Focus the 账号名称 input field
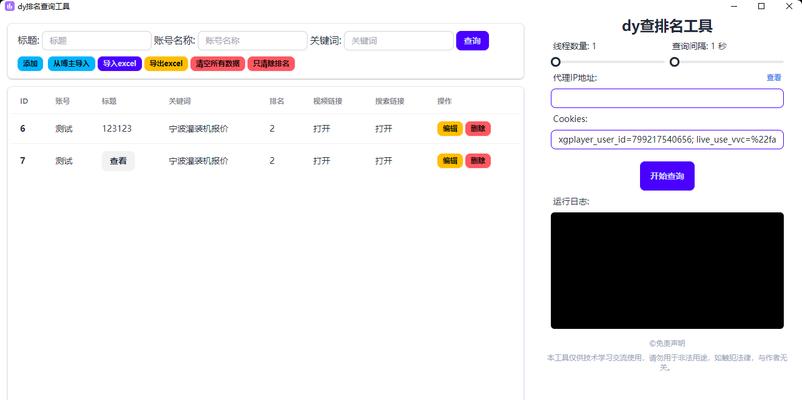The image size is (802, 400). click(x=253, y=41)
